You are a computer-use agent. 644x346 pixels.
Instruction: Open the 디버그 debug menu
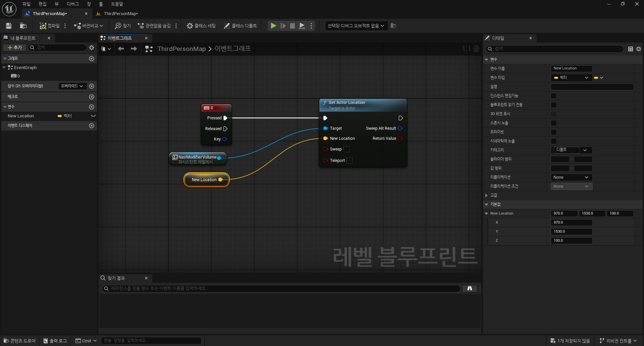73,4
